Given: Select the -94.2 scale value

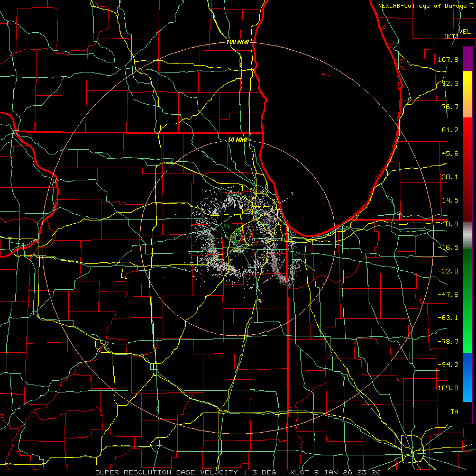Looking at the screenshot, I should 448,365.
